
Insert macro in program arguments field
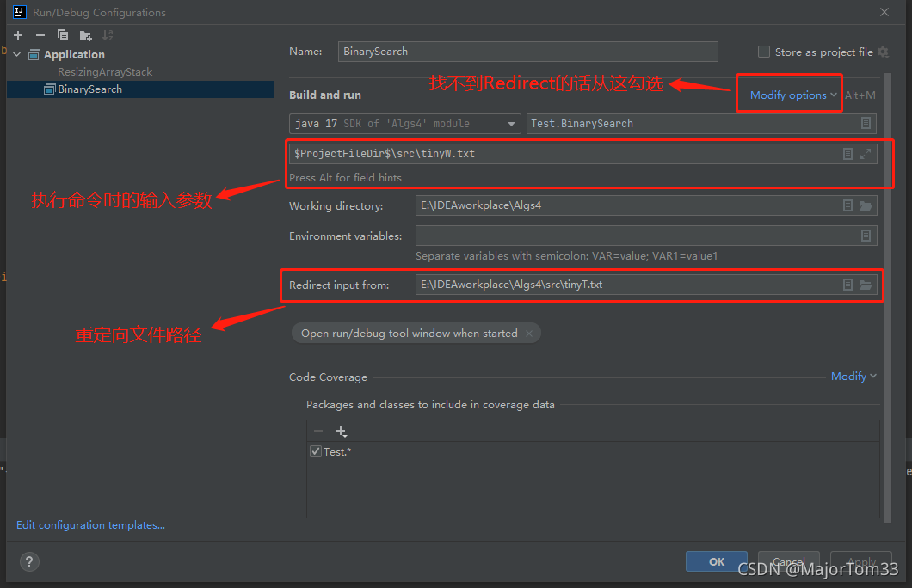(847, 154)
